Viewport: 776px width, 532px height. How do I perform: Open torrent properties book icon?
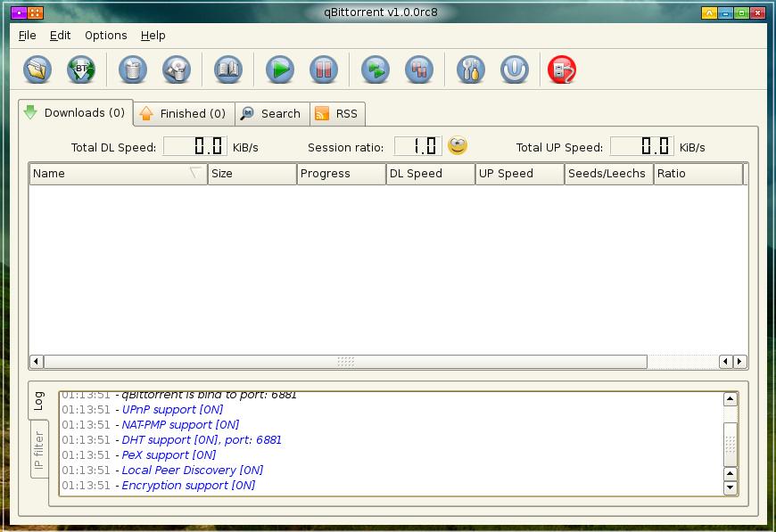click(x=228, y=70)
